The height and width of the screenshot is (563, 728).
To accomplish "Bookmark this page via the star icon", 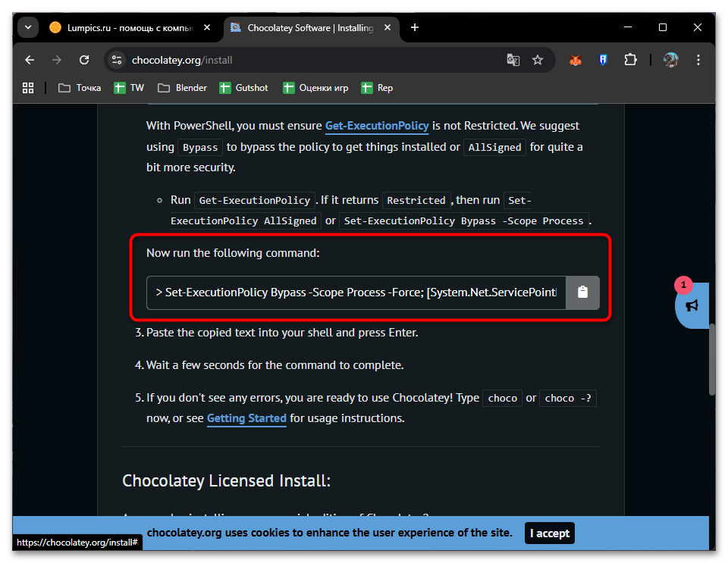I will point(538,59).
